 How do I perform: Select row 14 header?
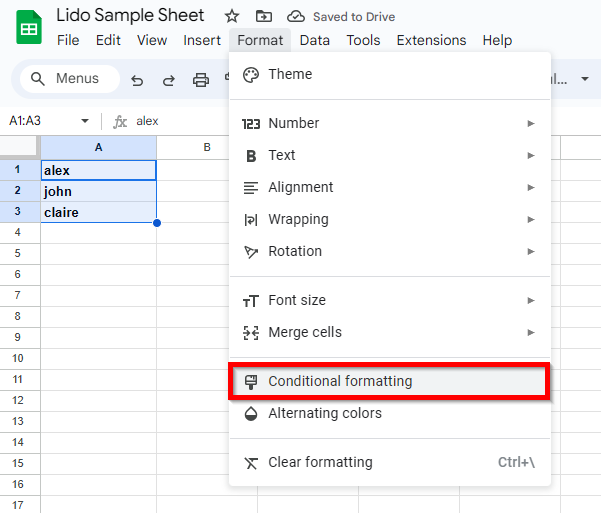pos(18,442)
